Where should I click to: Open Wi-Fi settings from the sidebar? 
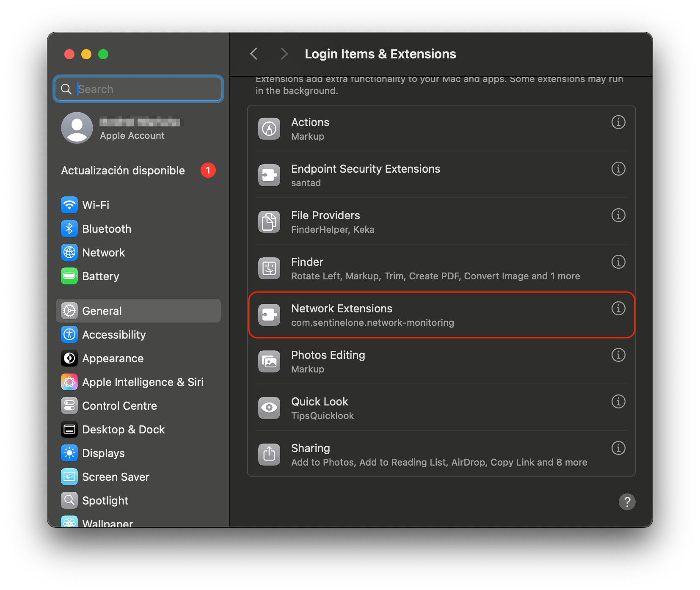[x=95, y=205]
